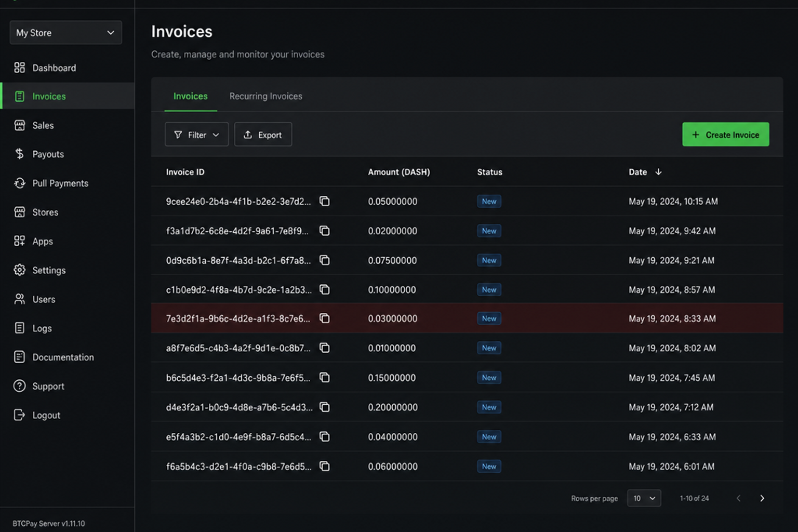798x532 pixels.
Task: Open invoice f6a5b4c3-d2e1-4f0a row
Action: click(x=467, y=467)
